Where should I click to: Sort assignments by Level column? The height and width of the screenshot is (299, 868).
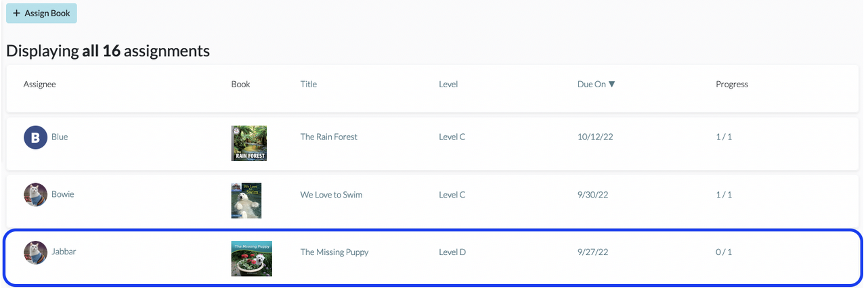[x=448, y=85]
